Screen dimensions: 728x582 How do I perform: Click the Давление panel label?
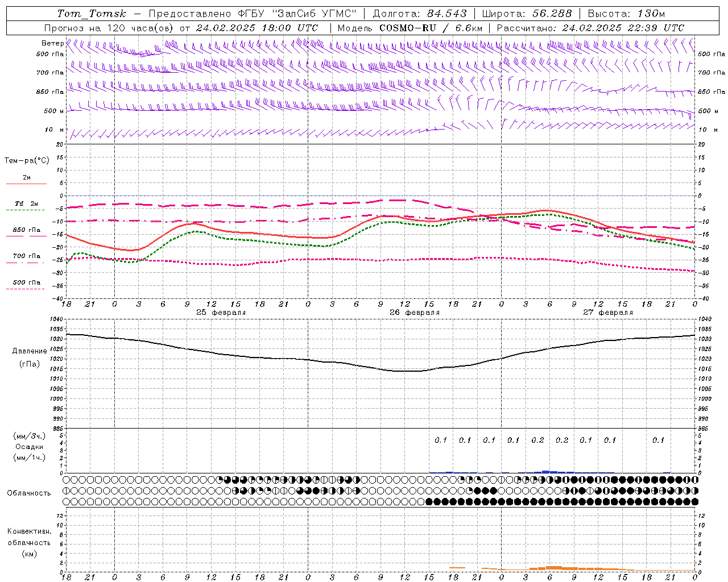[x=29, y=351]
